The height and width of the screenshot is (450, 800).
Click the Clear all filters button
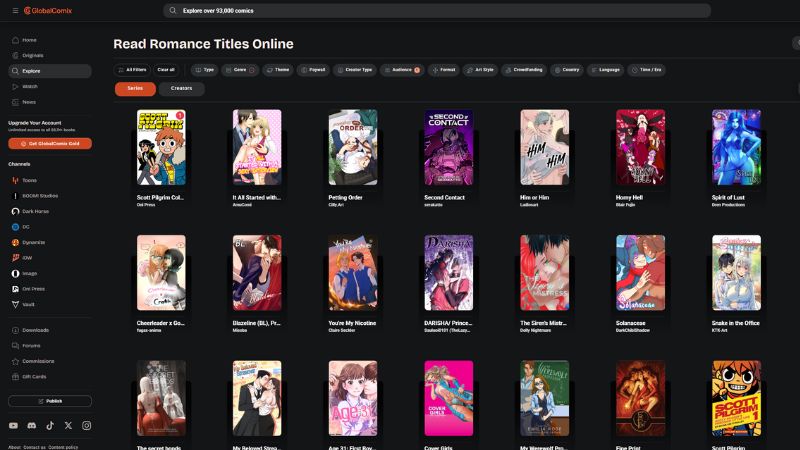click(x=166, y=70)
